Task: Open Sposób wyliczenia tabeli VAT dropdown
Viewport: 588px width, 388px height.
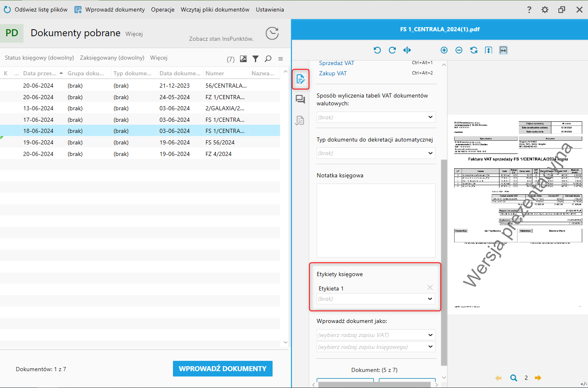Action: (x=376, y=117)
